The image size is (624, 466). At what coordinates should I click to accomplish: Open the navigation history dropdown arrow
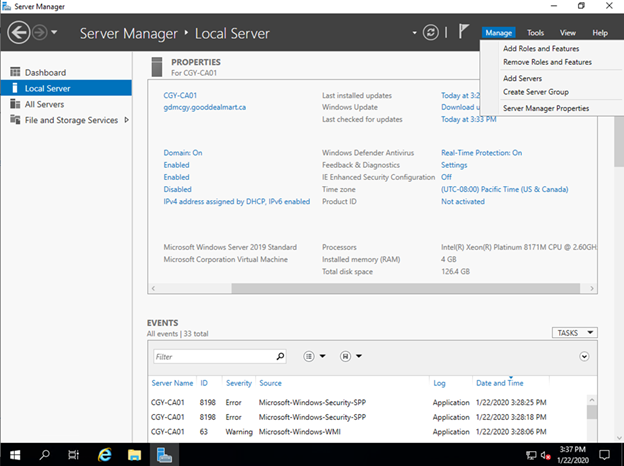54,32
